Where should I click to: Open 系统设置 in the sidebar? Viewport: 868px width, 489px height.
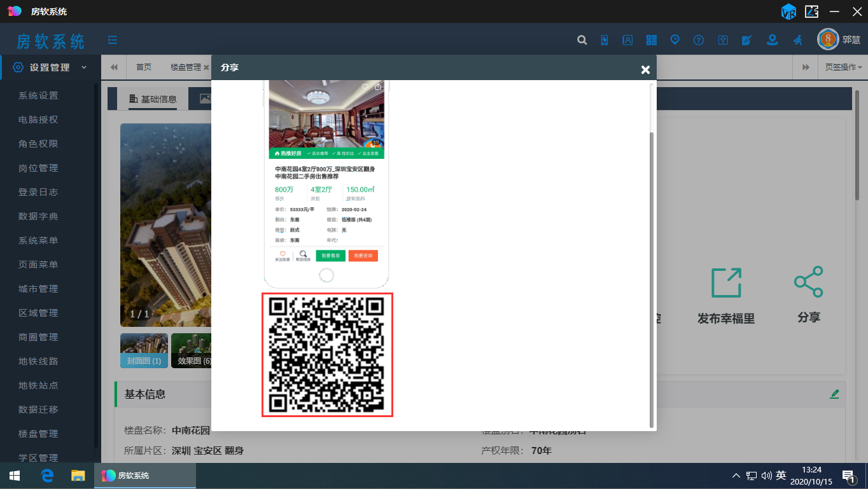point(38,95)
